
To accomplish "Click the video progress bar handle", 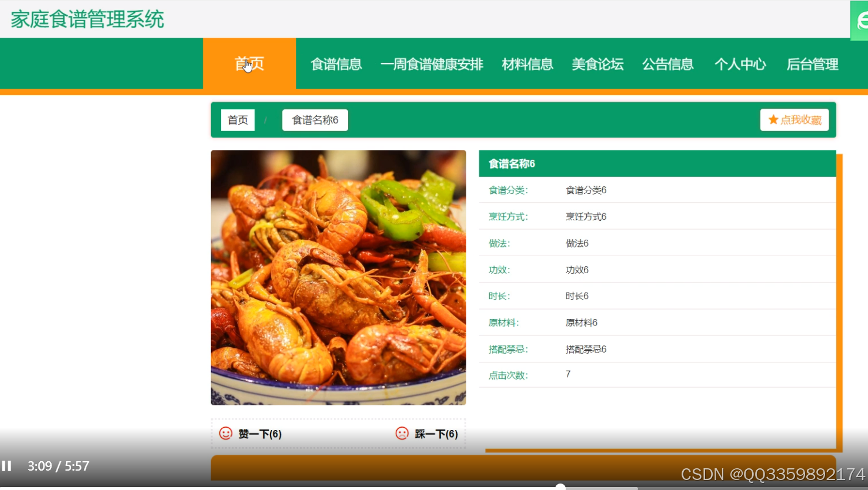I will pyautogui.click(x=560, y=487).
